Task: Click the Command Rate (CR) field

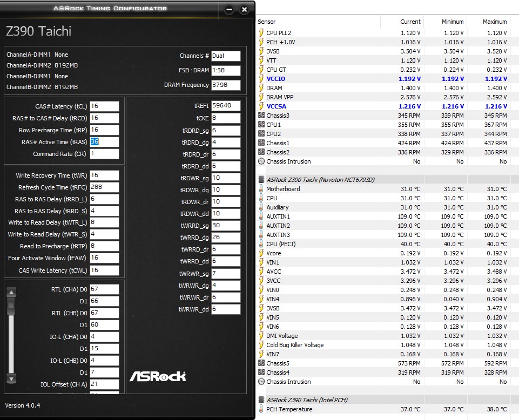Action: click(104, 154)
